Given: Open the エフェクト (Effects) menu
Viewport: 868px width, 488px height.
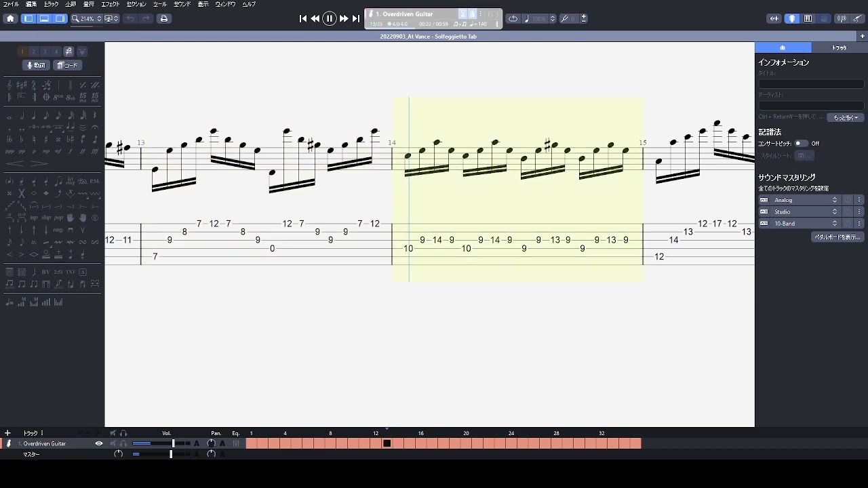Looking at the screenshot, I should pyautogui.click(x=110, y=4).
